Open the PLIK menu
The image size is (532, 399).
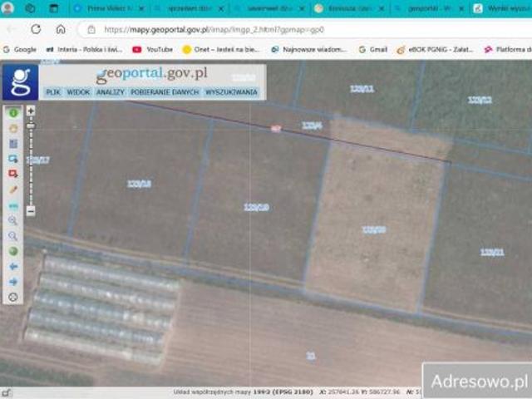53,92
